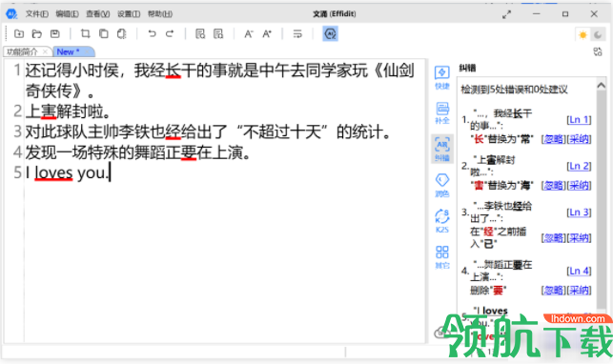Close the 功能简介 tab
Image resolution: width=613 pixels, height=364 pixels.
click(46, 51)
